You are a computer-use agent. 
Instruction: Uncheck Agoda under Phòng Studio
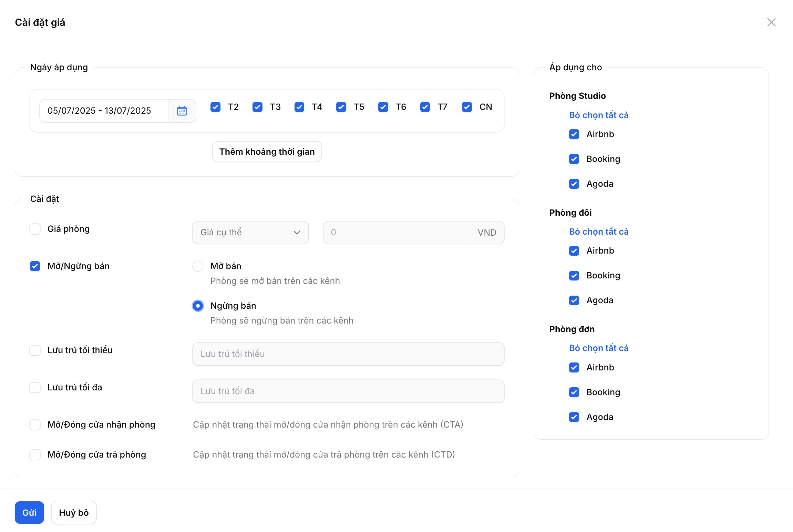[574, 184]
